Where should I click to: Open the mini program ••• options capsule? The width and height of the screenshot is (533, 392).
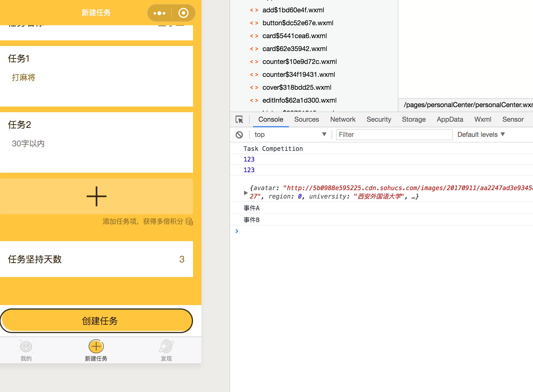pos(159,13)
